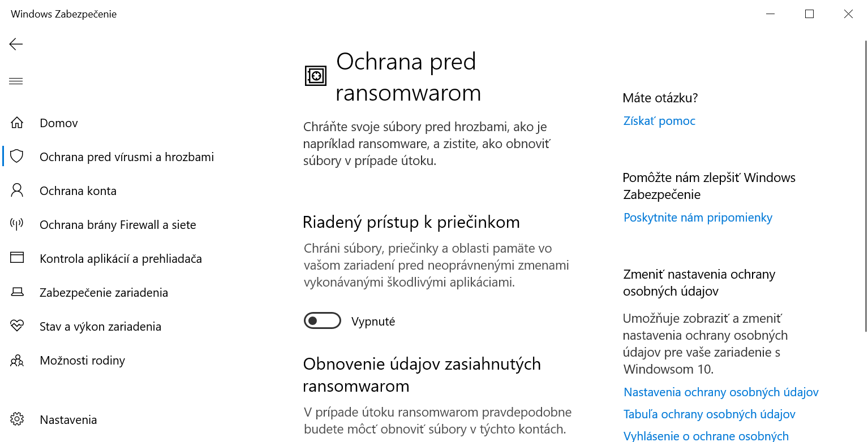Viewport: 868px width, 442px height.
Task: Open Stav a výkon zariadenia menu item
Action: 100,326
